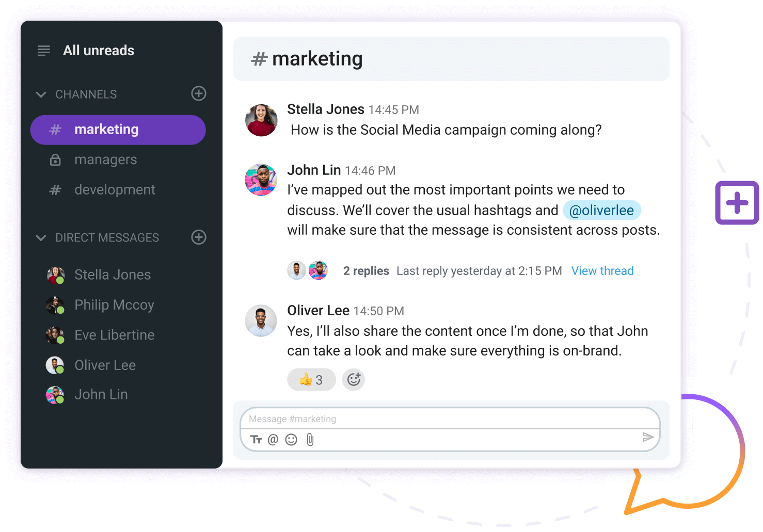
Task: Switch to the managers private channel
Action: 105,160
